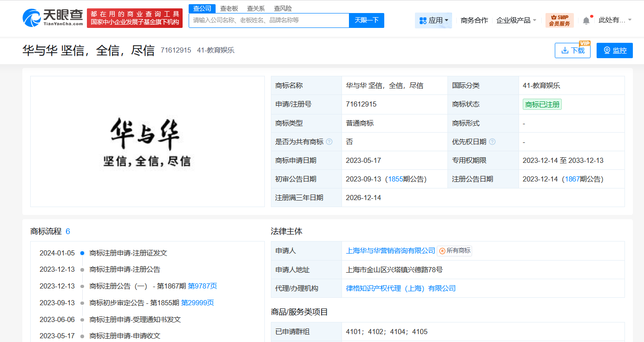The height and width of the screenshot is (342, 644).
Task: Open the 第29999页 announcement page link
Action: [197, 302]
